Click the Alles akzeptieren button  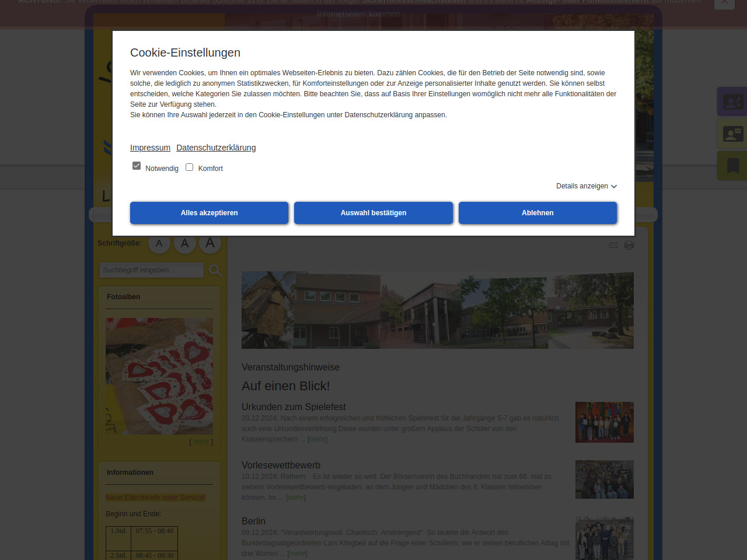click(209, 213)
